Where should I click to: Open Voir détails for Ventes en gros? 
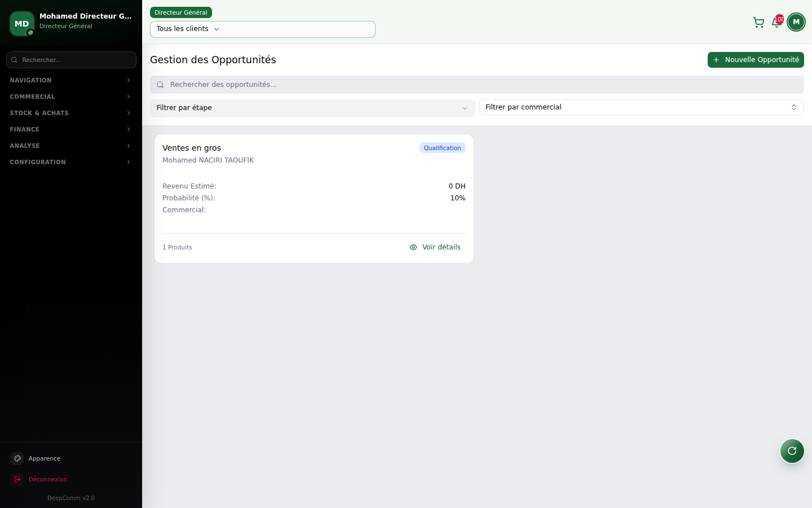point(435,247)
